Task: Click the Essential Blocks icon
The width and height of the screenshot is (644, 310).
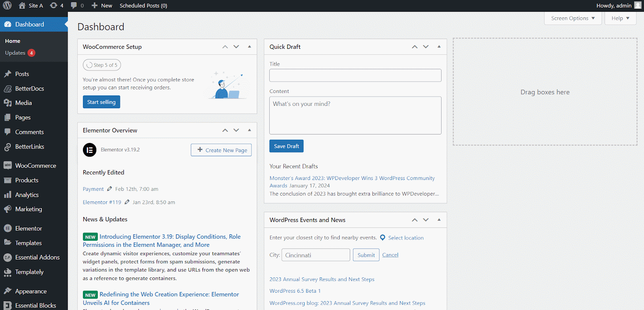Action: [x=8, y=306]
